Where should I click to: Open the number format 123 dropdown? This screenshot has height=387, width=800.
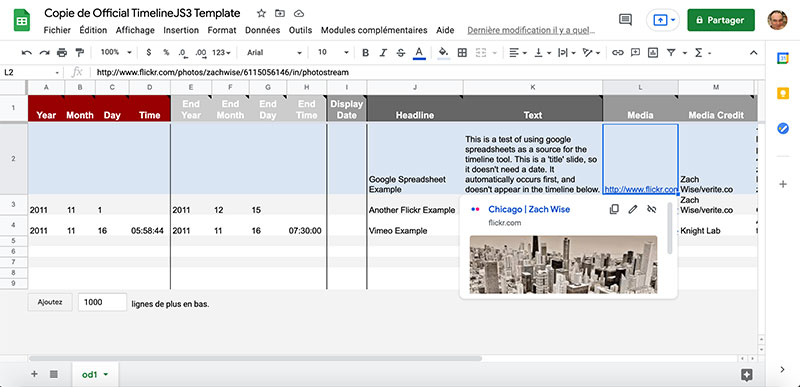click(x=221, y=53)
